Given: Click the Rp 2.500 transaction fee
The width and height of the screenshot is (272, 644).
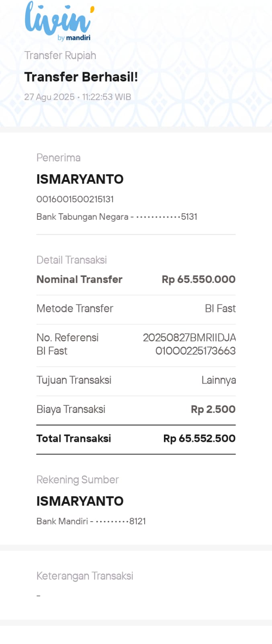Looking at the screenshot, I should coord(213,409).
